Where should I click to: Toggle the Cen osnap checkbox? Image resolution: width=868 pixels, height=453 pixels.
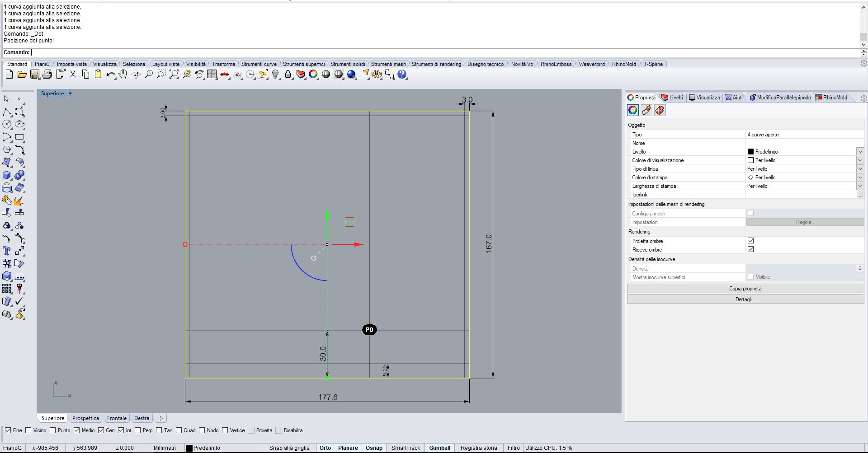coord(101,430)
